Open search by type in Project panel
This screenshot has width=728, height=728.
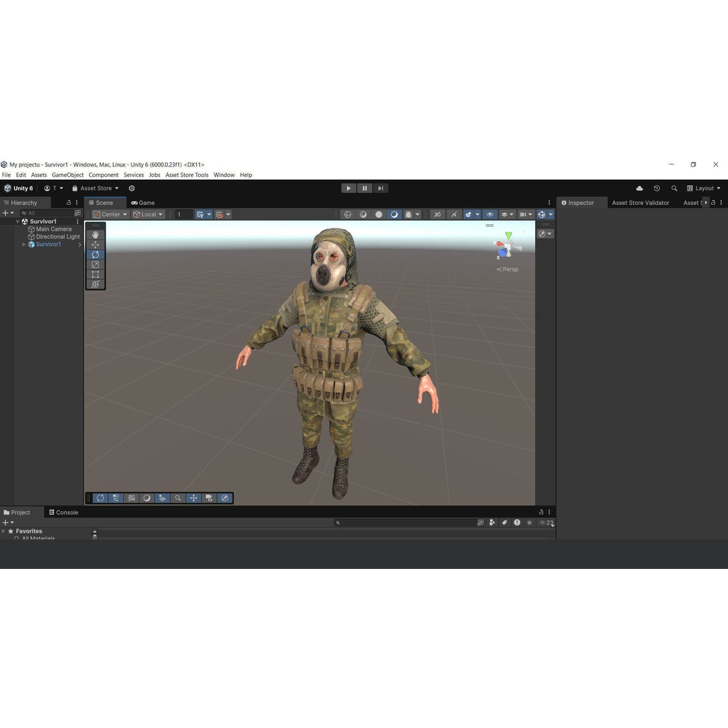(x=492, y=523)
